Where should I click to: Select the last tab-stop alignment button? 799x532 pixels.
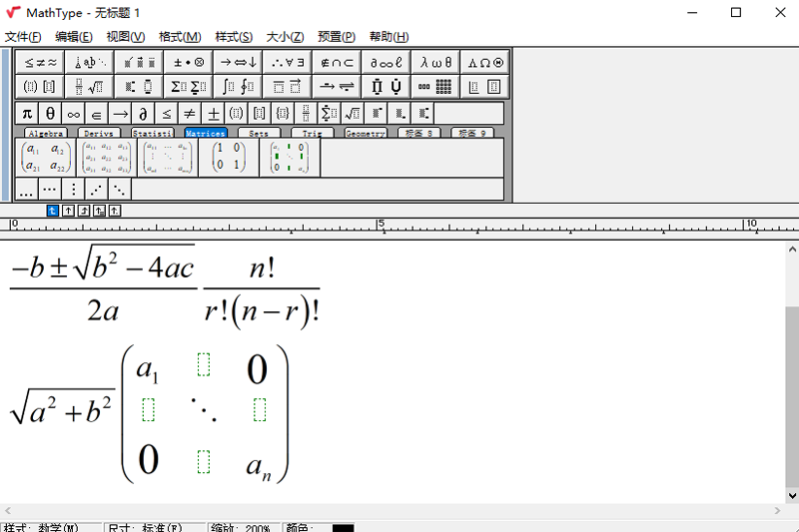pos(115,211)
